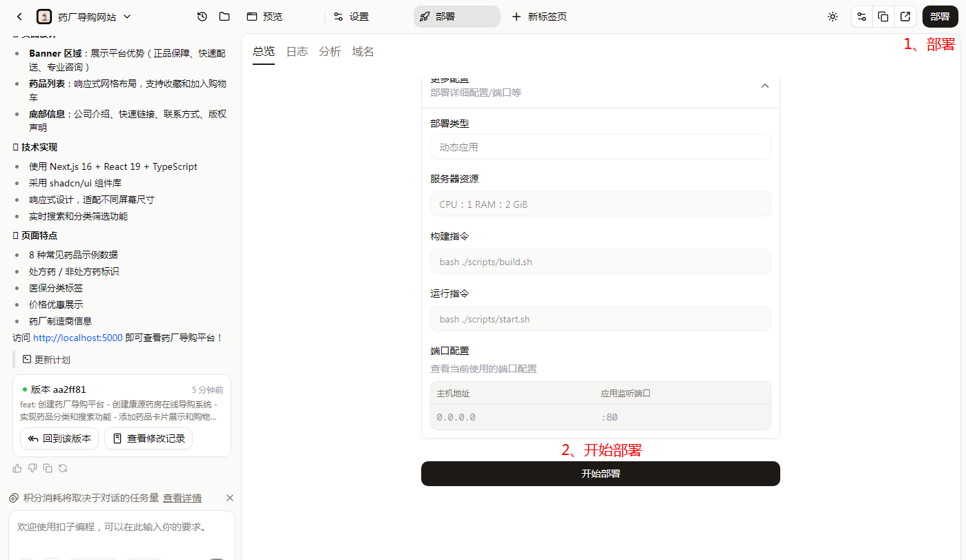Click the sliders icon in top-right toolbar
Viewport: 966px width, 560px height.
point(861,17)
